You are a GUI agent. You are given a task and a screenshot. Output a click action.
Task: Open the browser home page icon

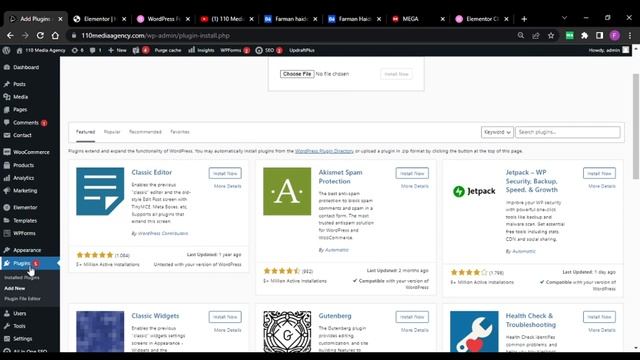point(55,36)
